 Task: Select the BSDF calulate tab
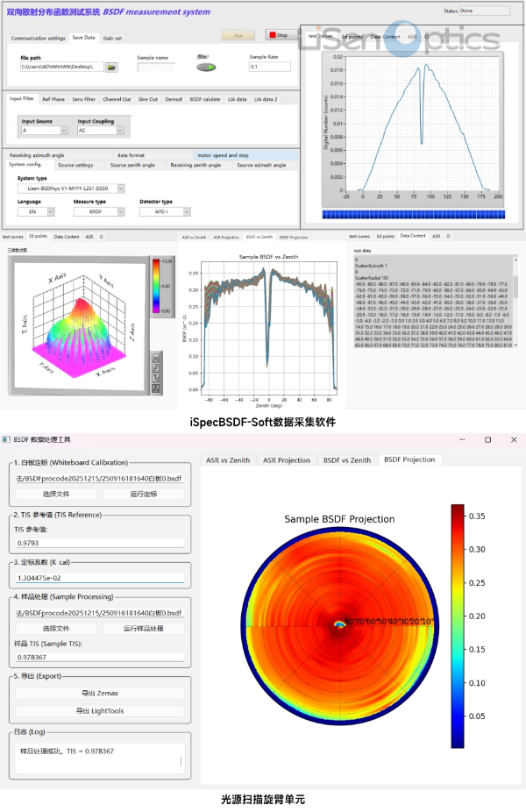pyautogui.click(x=204, y=99)
